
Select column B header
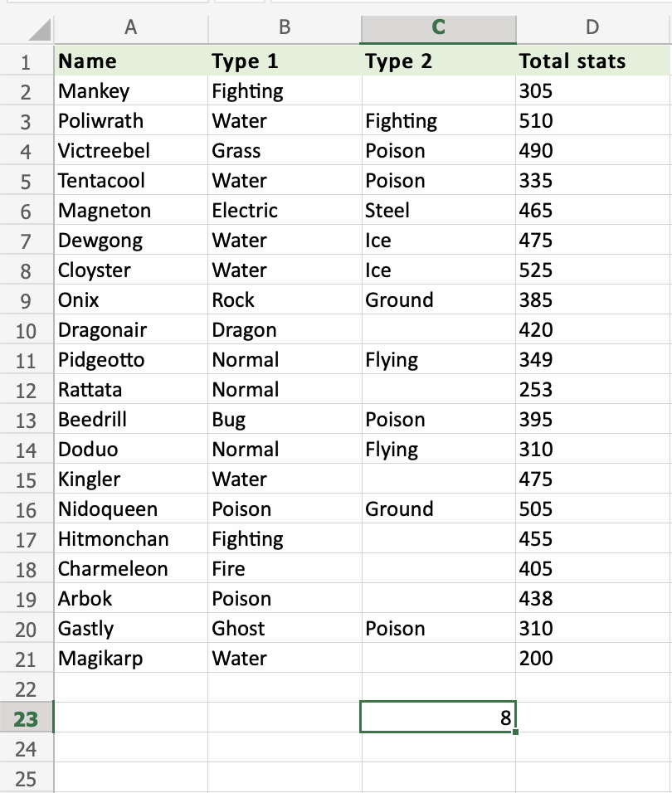(285, 27)
